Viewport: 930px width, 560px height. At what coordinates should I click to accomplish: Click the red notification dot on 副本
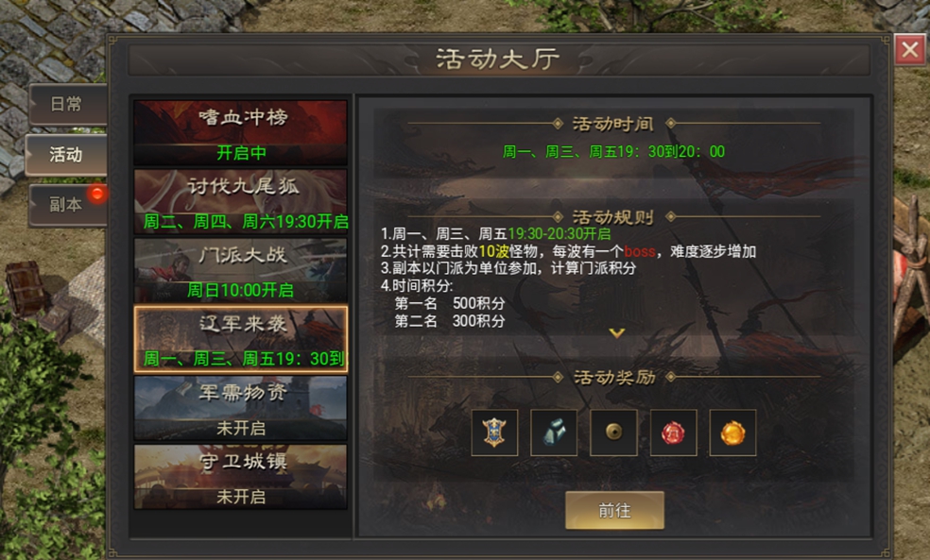click(x=97, y=194)
